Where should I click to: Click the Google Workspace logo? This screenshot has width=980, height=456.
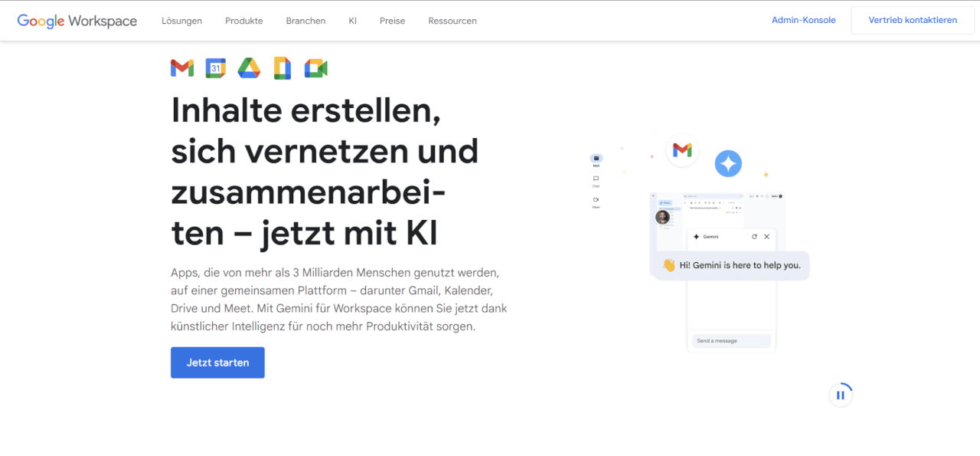[77, 20]
